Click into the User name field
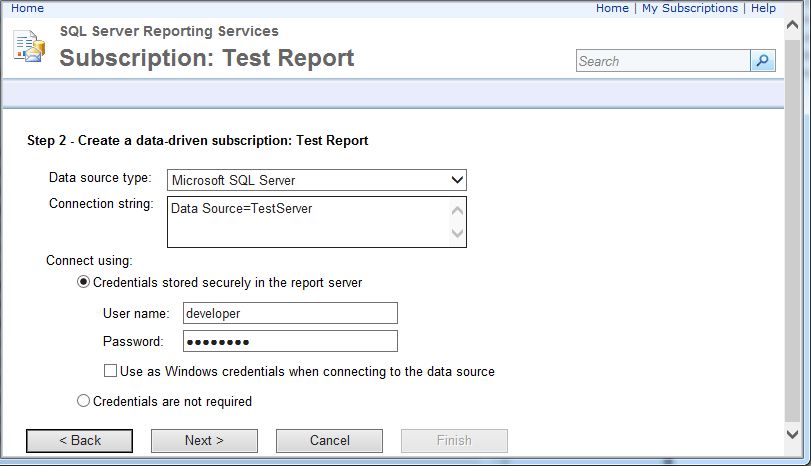The height and width of the screenshot is (466, 811). [290, 313]
